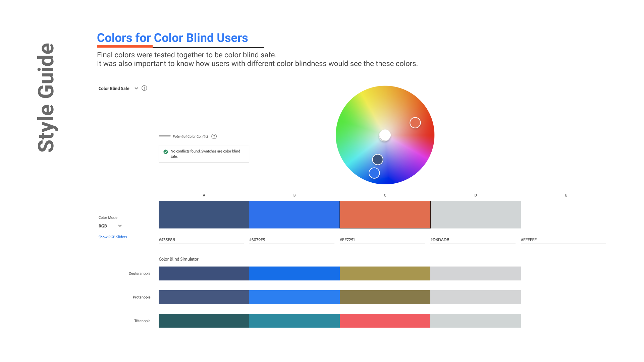Select dark navy handle on color wheel
Screen dimensions: 644x362
378,160
